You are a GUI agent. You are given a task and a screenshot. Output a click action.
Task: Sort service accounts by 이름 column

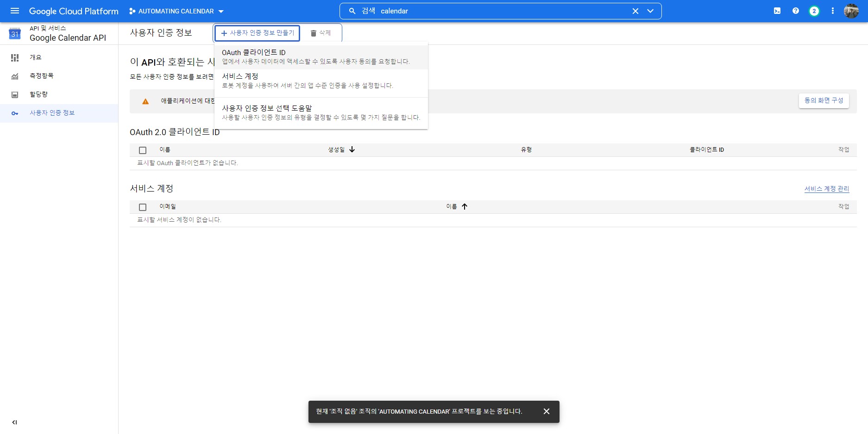pos(457,206)
